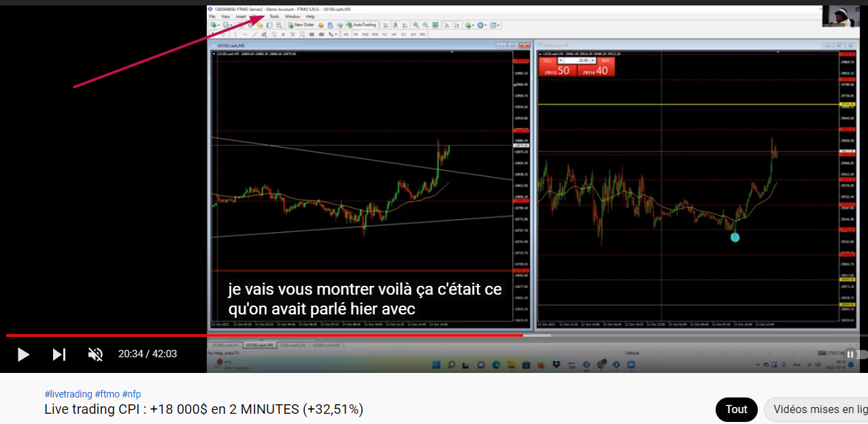Screen dimensions: 868x424
Task: Open the Indicators list dropdown
Action: pos(469,25)
